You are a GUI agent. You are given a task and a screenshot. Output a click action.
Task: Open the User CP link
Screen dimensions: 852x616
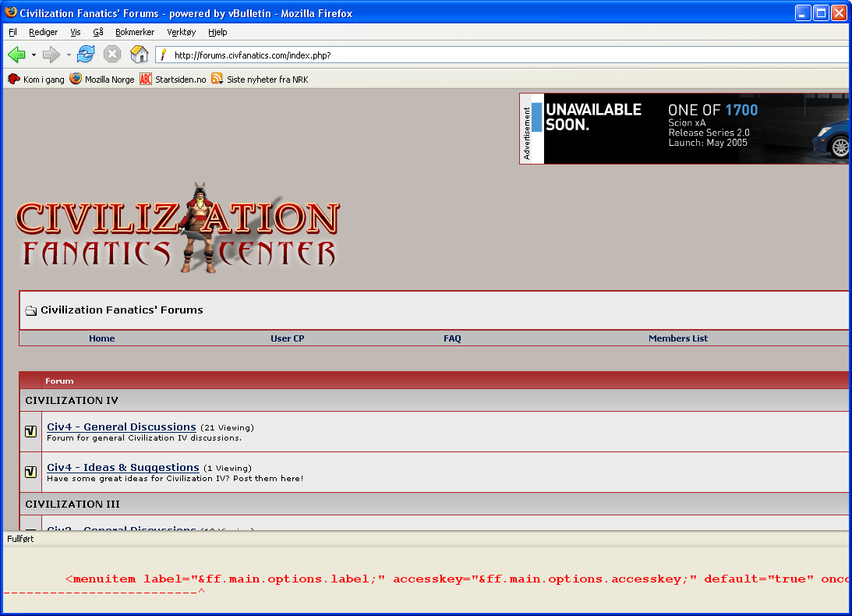click(288, 338)
